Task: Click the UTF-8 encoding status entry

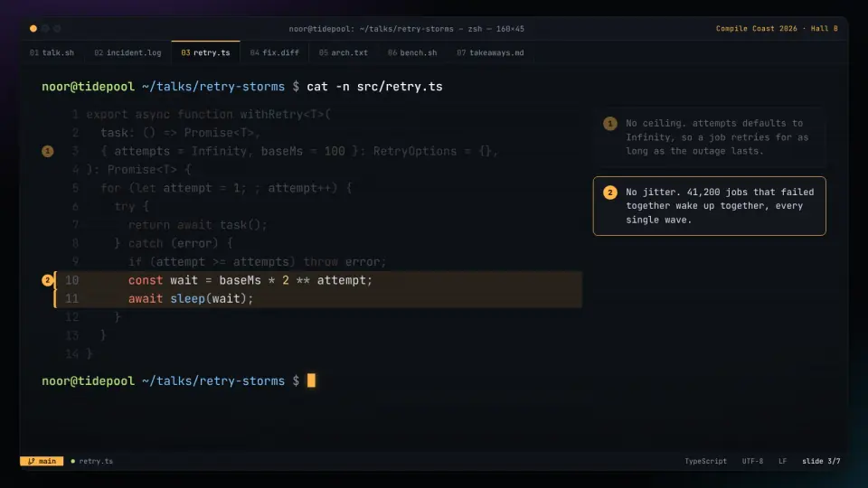Action: click(x=752, y=461)
